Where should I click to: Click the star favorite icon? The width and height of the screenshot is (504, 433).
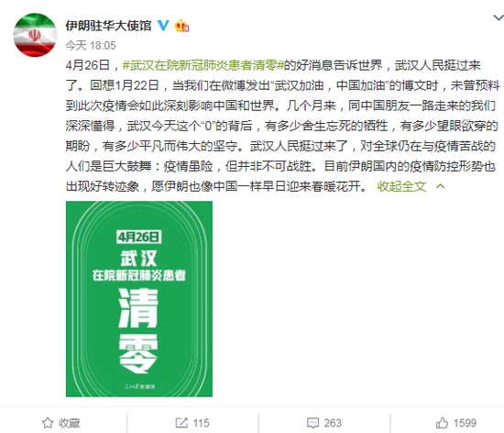[x=48, y=423]
